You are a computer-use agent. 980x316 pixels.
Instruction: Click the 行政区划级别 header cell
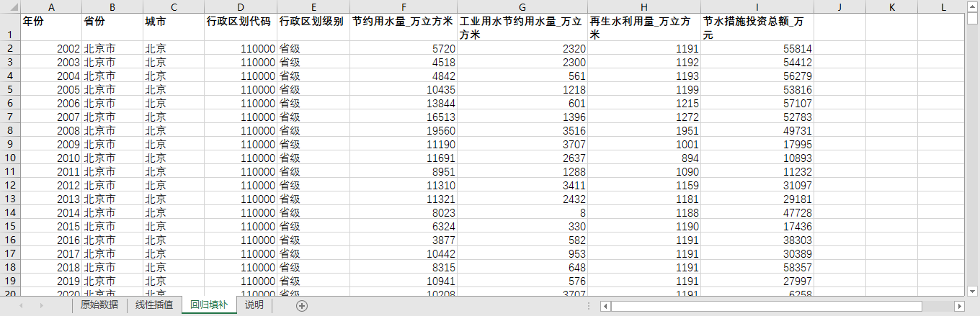313,27
